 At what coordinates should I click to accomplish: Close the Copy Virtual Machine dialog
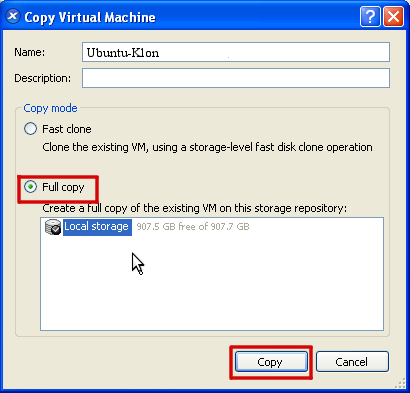point(393,16)
